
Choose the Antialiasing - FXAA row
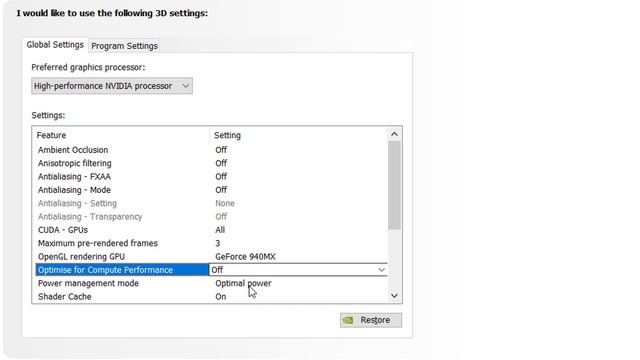[211, 177]
